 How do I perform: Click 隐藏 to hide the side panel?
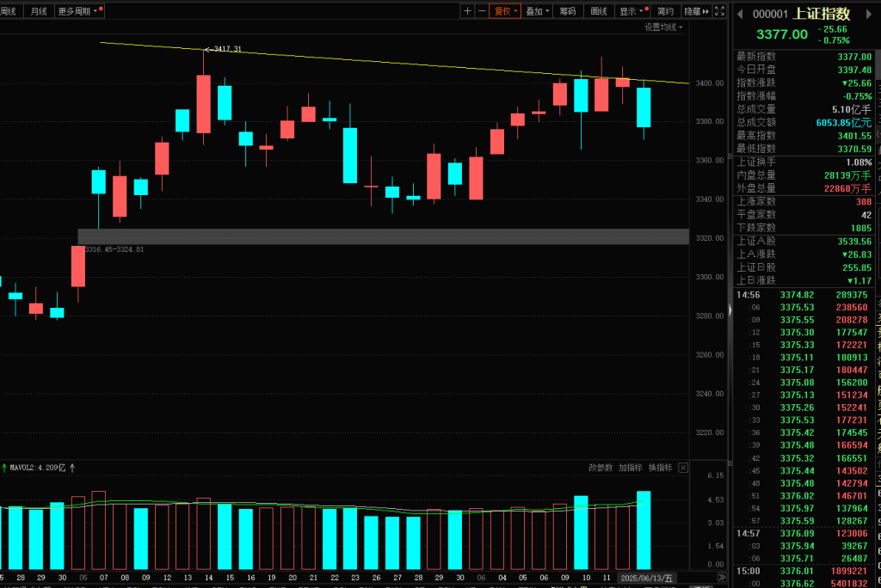(696, 10)
